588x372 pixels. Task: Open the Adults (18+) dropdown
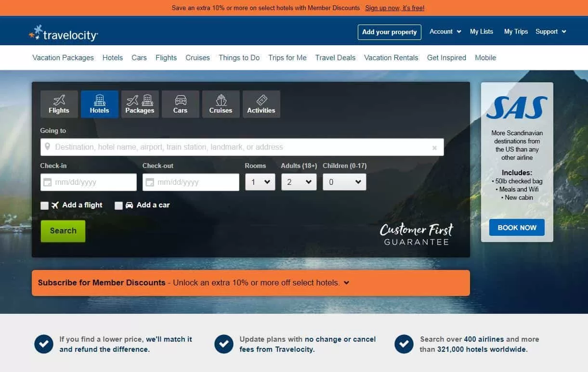299,182
